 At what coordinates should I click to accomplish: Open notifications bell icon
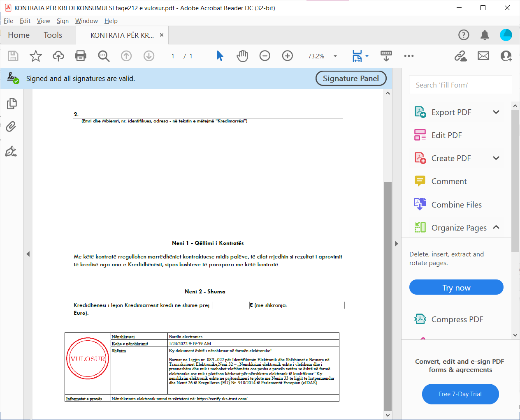pyautogui.click(x=485, y=35)
